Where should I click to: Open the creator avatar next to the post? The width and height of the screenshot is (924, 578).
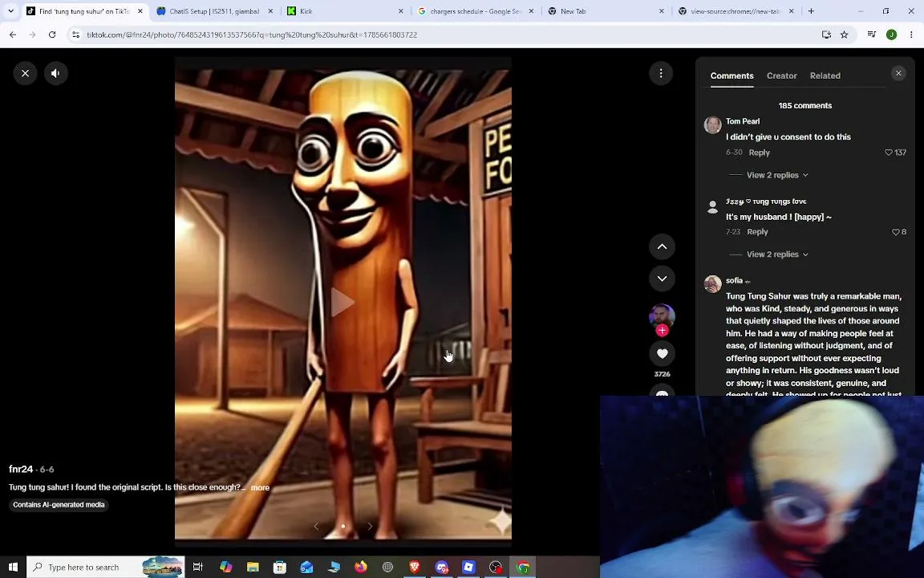pyautogui.click(x=662, y=316)
